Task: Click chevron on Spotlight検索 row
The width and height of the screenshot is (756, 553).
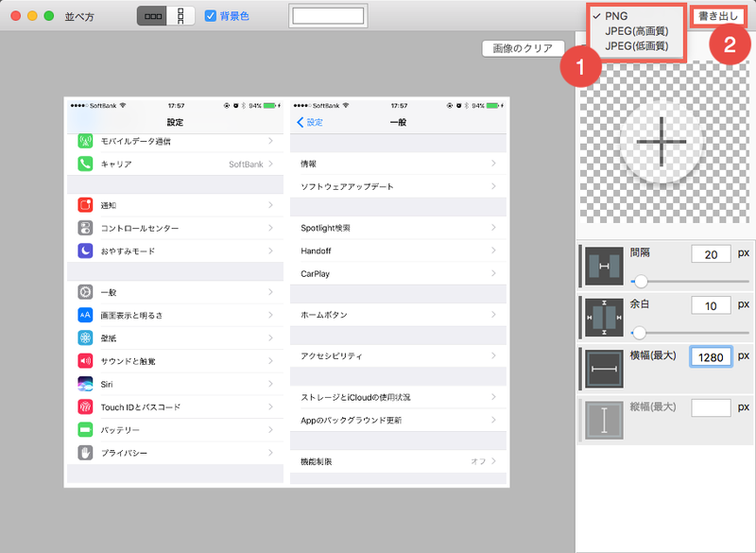Action: pos(493,228)
